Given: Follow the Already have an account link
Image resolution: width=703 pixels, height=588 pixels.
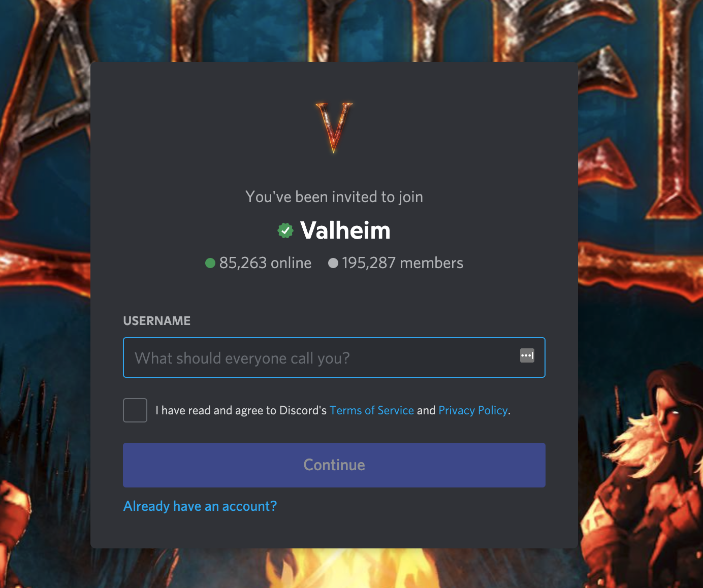Looking at the screenshot, I should pyautogui.click(x=200, y=506).
